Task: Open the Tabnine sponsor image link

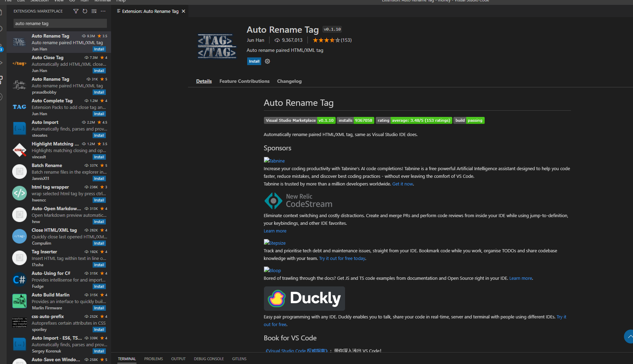Action: tap(274, 160)
